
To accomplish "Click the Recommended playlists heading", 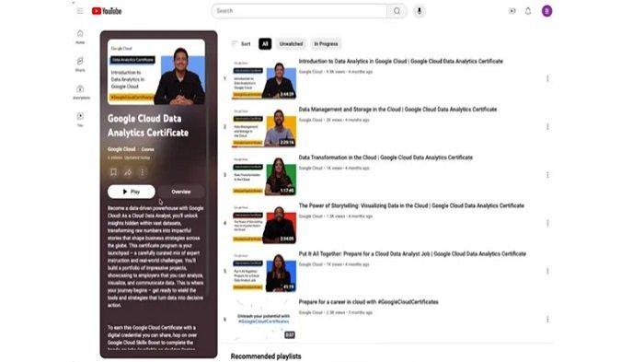I will click(266, 356).
